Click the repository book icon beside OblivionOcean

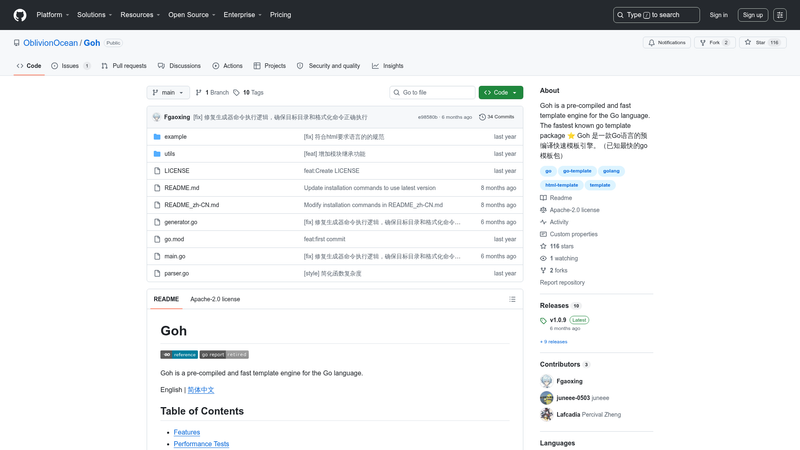17,43
